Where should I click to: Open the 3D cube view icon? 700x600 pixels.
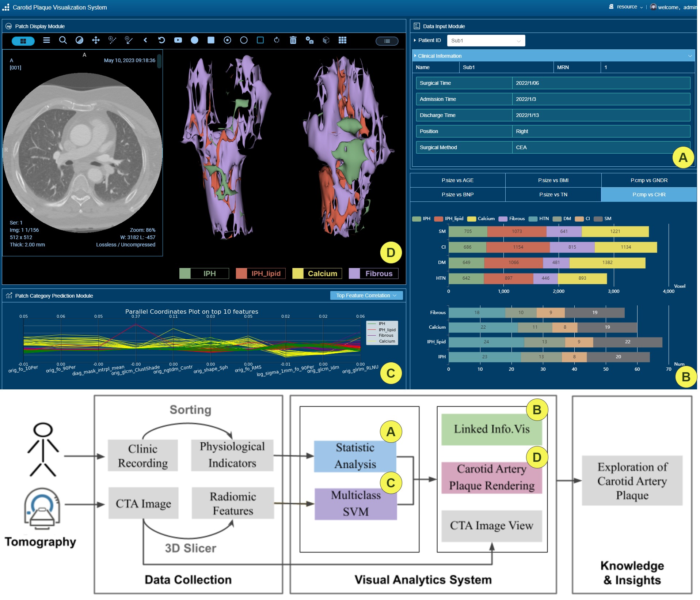pyautogui.click(x=326, y=40)
